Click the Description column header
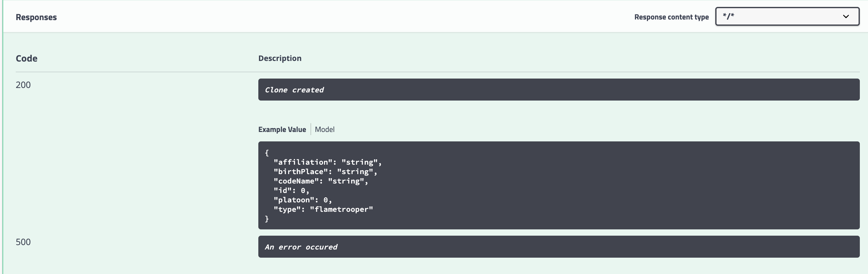Viewport: 868px width, 274px height. coord(280,58)
